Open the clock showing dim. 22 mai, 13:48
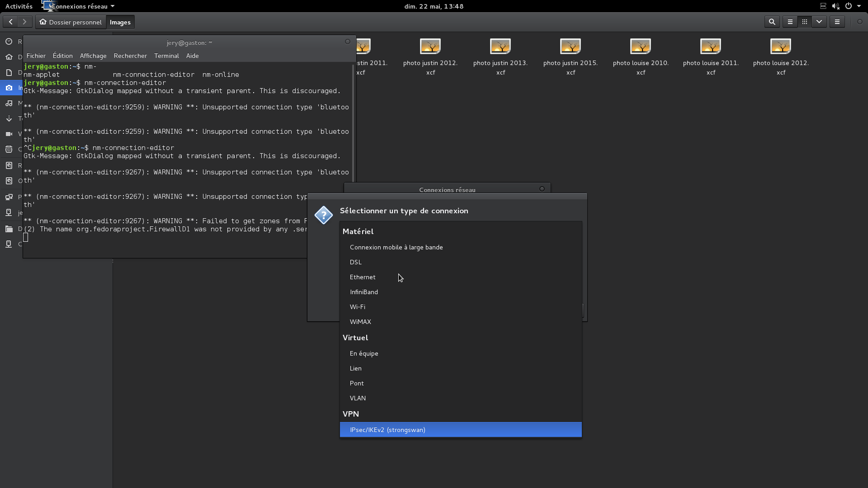This screenshot has width=868, height=488. [434, 6]
